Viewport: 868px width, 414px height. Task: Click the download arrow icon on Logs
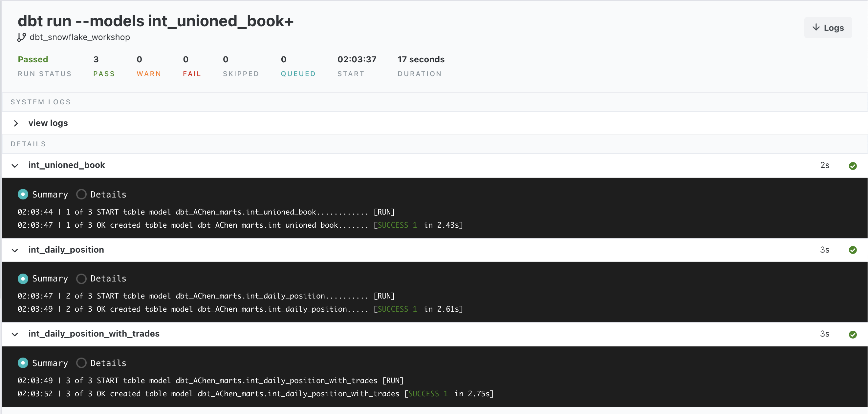(816, 27)
